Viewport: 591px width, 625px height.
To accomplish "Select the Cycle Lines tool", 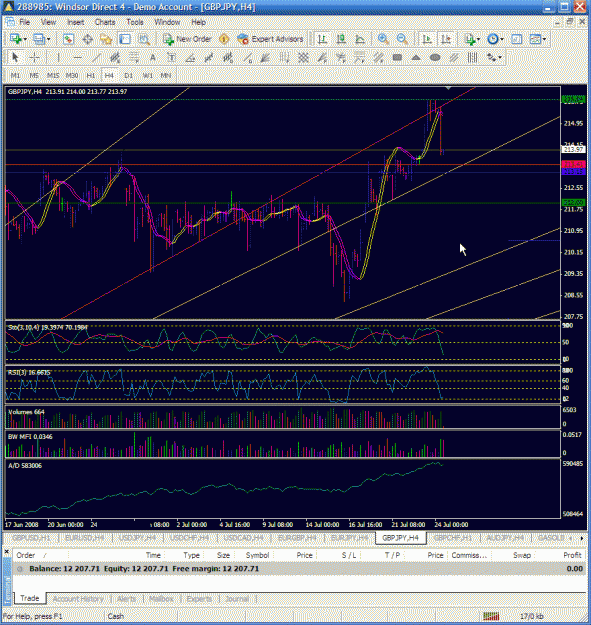I will coord(472,57).
